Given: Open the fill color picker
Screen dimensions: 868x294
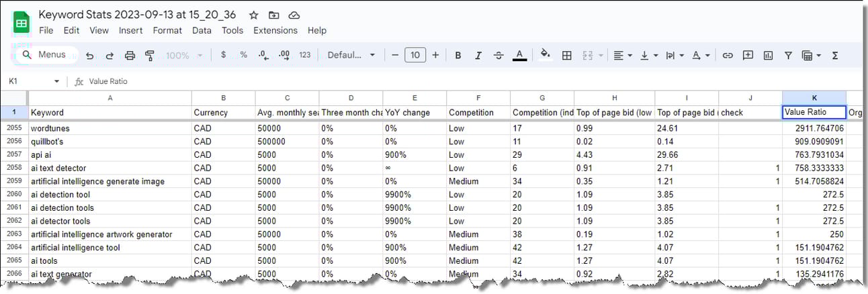Looking at the screenshot, I should point(546,55).
